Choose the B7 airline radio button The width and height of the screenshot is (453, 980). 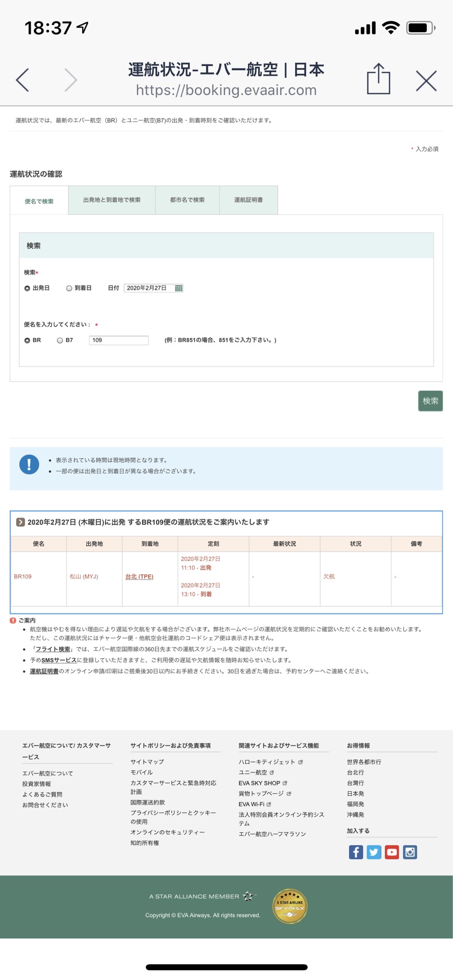[x=60, y=340]
